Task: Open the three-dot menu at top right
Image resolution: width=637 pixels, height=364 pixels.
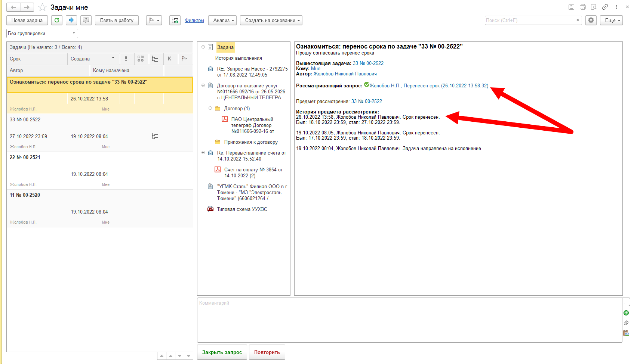Action: 616,7
